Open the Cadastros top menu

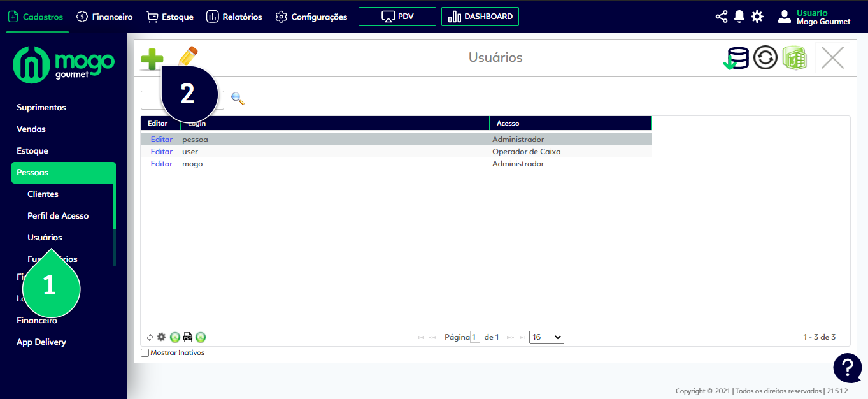coord(35,17)
